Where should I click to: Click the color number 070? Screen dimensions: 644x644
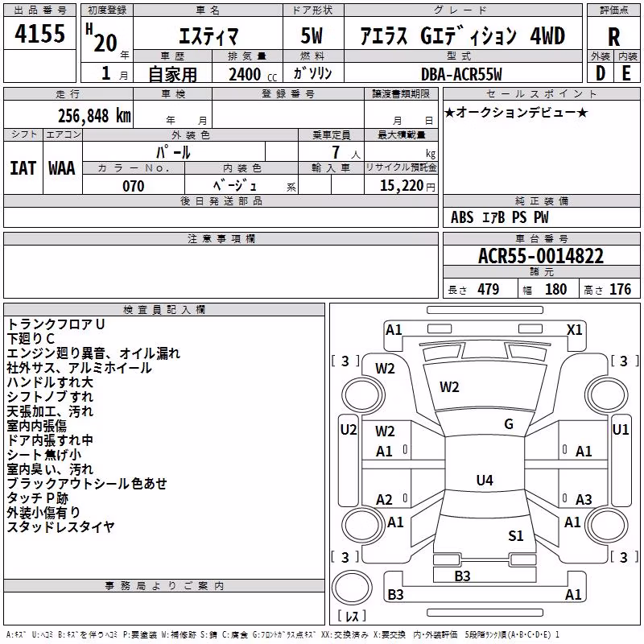(133, 186)
